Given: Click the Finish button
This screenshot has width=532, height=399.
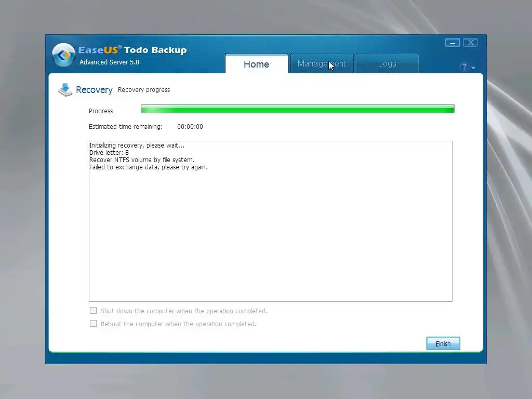Looking at the screenshot, I should point(443,343).
